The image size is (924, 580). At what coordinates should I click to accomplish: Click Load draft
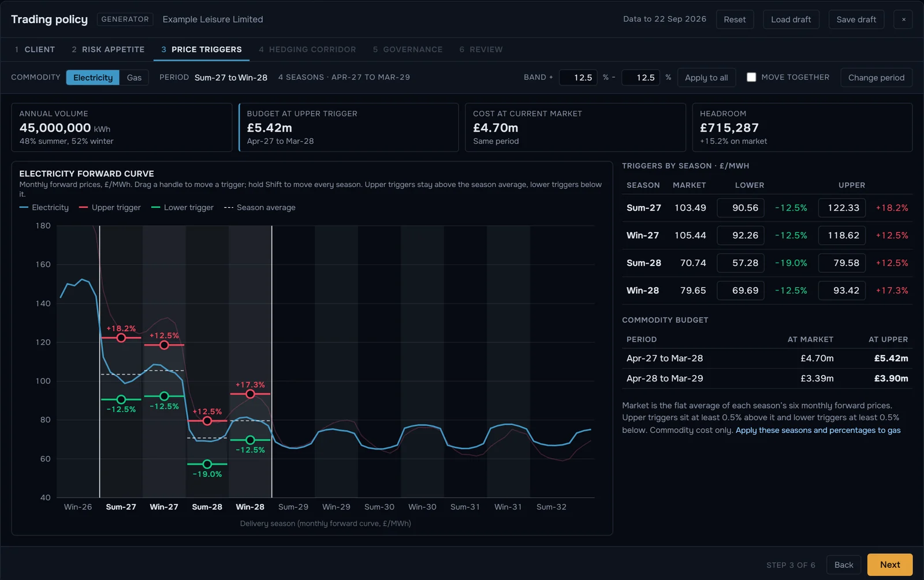[791, 19]
